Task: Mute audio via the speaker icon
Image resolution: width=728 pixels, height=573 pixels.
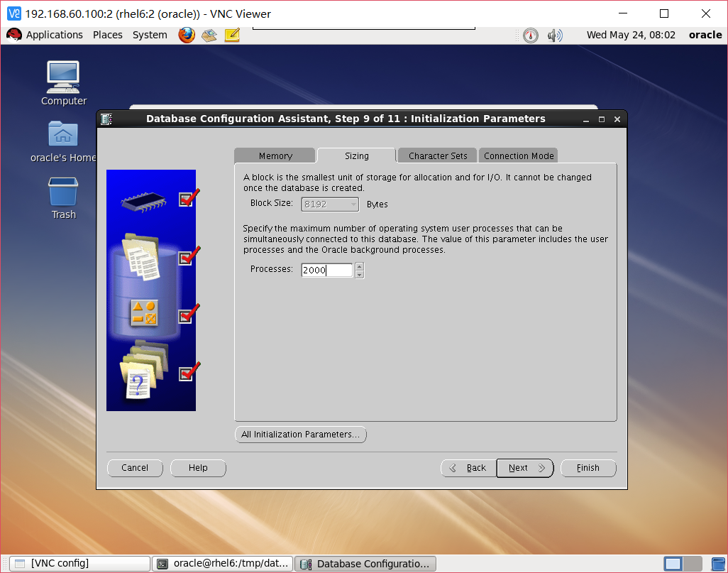Action: [x=555, y=35]
